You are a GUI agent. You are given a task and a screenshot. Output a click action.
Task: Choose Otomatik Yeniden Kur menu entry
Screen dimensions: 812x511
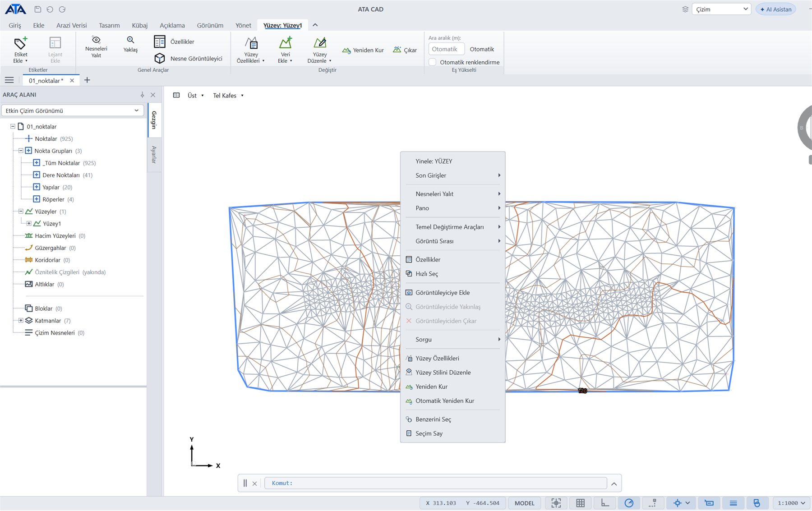[453, 401]
